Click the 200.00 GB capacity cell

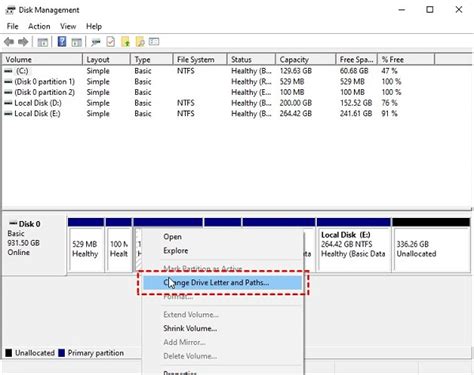[296, 103]
